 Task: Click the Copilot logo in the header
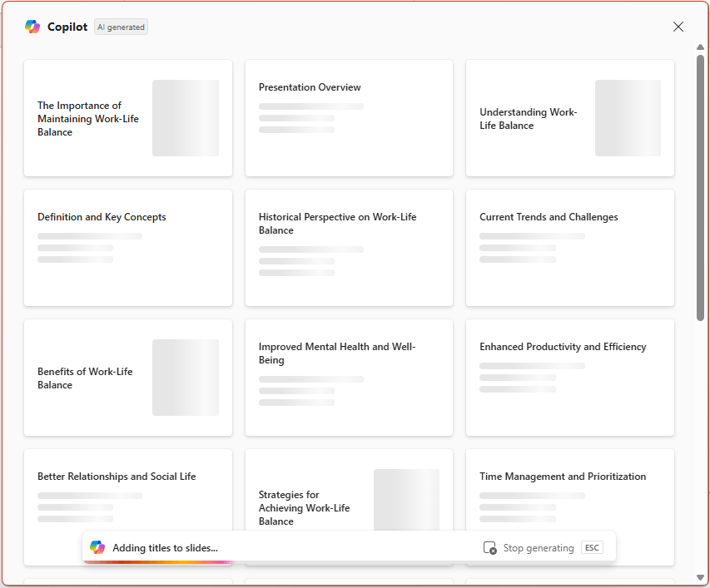tap(32, 26)
